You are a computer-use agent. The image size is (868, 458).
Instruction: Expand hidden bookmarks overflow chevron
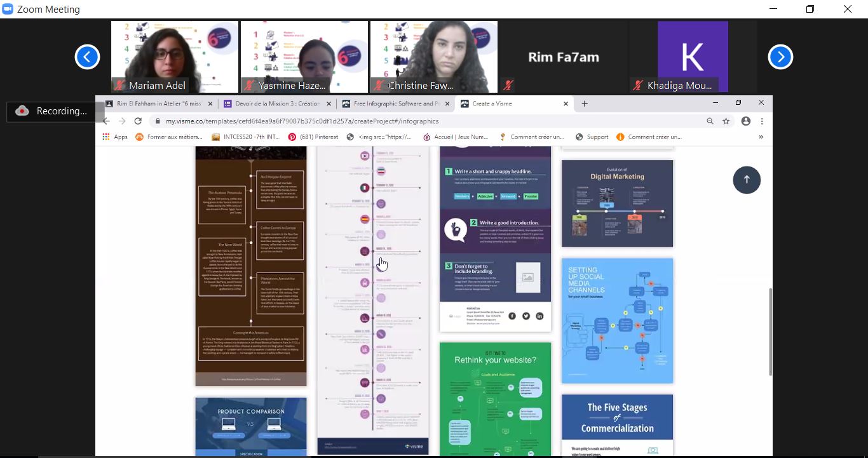pos(761,137)
